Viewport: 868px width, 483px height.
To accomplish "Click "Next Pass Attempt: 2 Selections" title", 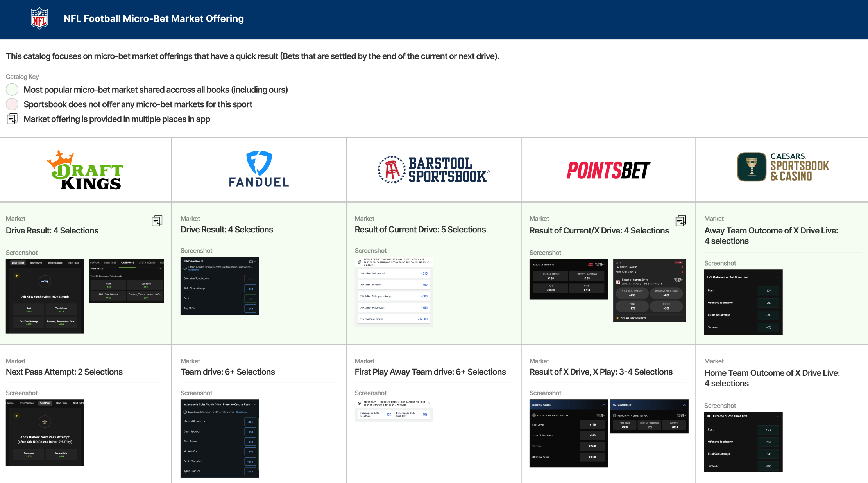I will (64, 372).
